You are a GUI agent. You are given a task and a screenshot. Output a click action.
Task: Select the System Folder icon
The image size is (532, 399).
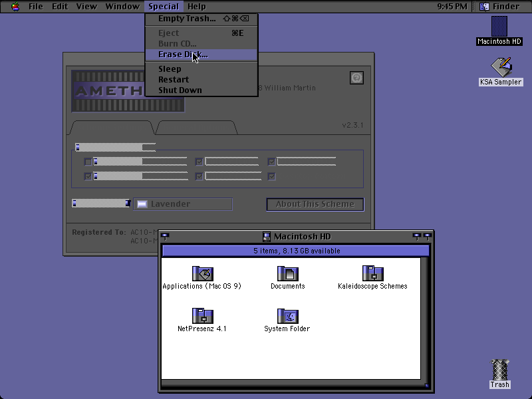tap(288, 316)
